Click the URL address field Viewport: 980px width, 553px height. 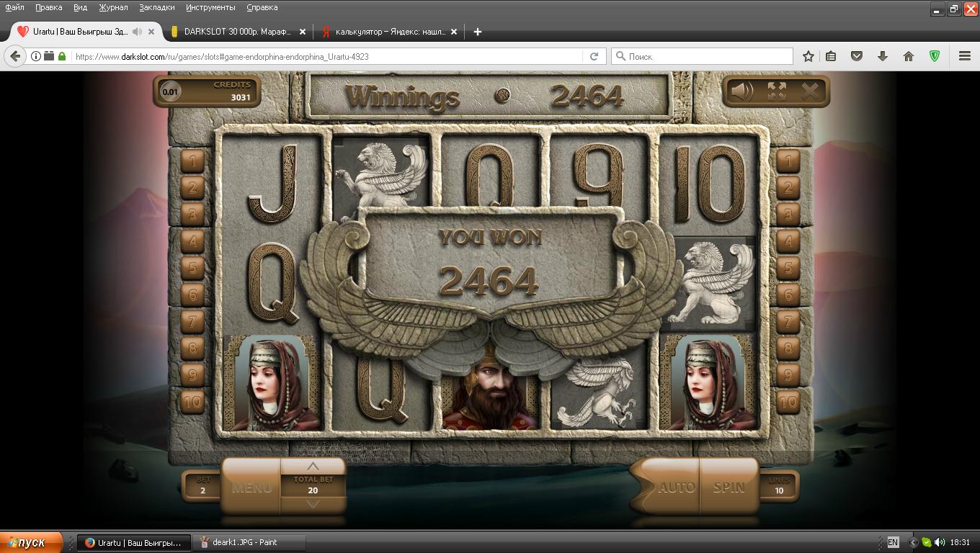[x=328, y=56]
